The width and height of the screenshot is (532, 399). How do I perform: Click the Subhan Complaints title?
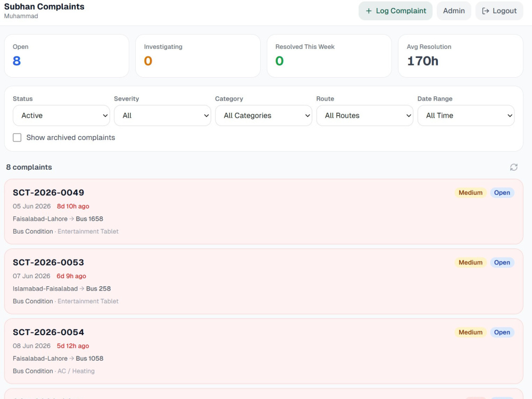(44, 6)
